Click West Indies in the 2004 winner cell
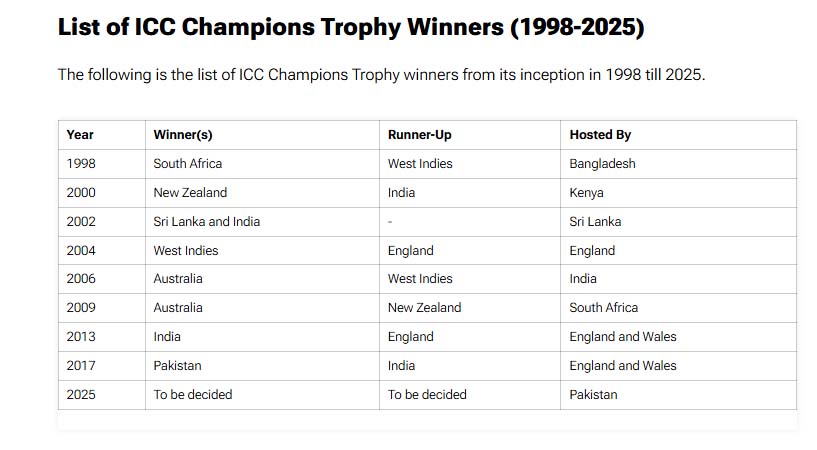This screenshot has height=450, width=817. tap(185, 251)
